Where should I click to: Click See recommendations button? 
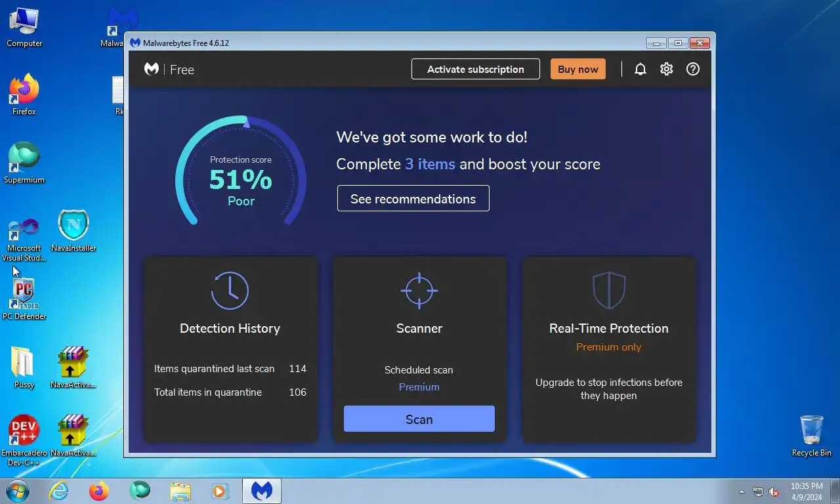point(413,198)
